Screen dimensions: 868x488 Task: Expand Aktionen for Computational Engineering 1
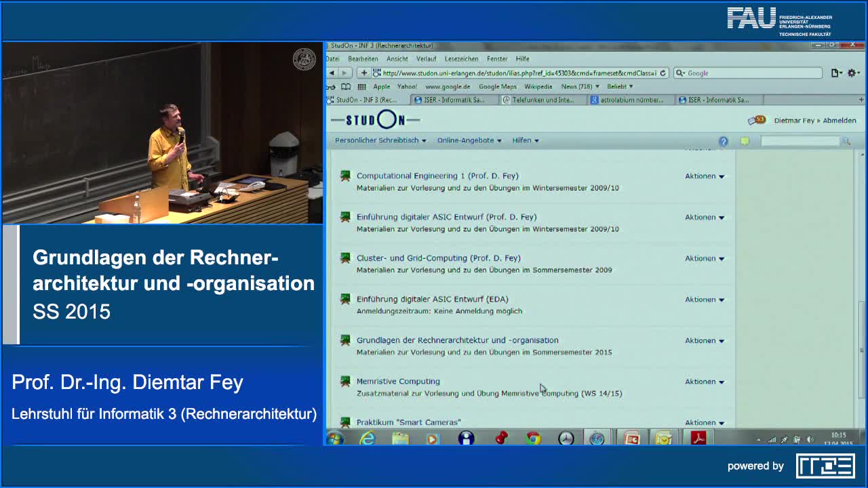[704, 176]
